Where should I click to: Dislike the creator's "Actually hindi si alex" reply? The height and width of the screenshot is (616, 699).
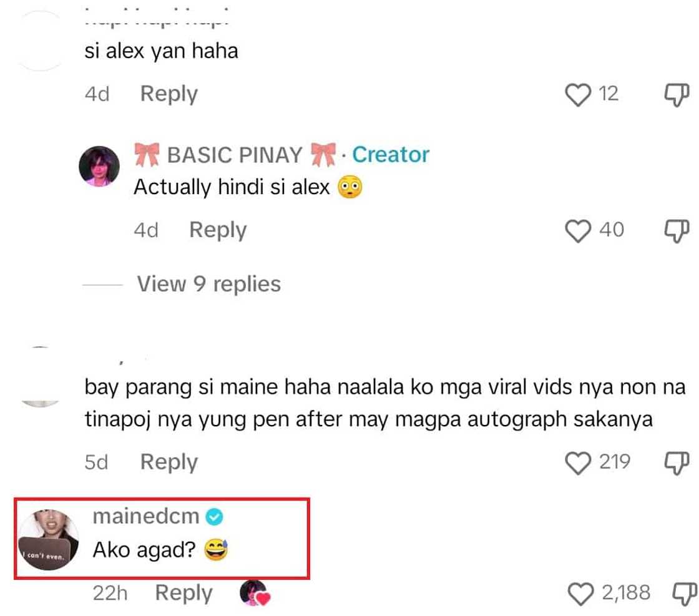pyautogui.click(x=677, y=231)
